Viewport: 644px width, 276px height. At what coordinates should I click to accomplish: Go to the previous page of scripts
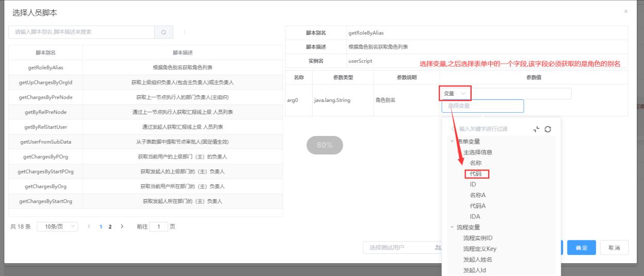click(x=89, y=226)
